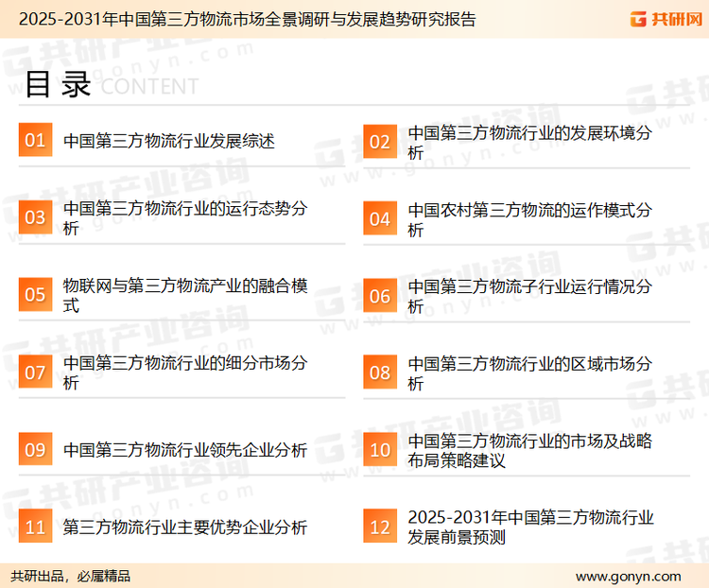Click the orange 06 number badge
Viewport: 709px width, 588px height.
pyautogui.click(x=380, y=296)
